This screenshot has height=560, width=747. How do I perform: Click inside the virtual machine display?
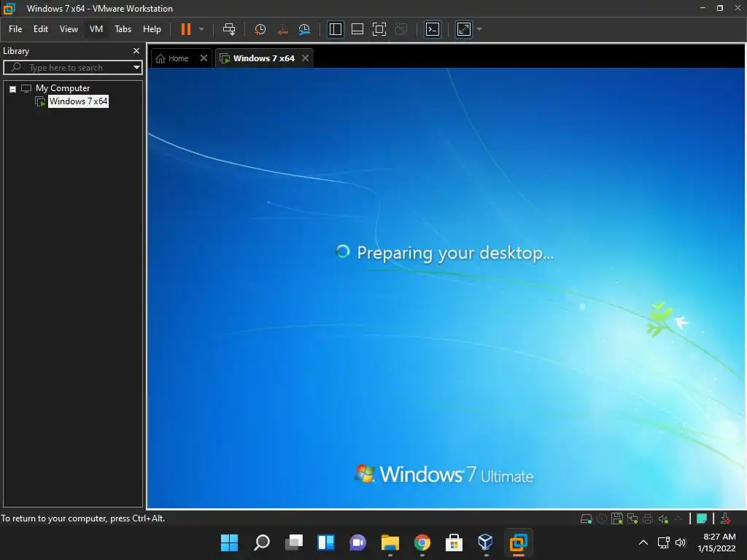point(446,288)
